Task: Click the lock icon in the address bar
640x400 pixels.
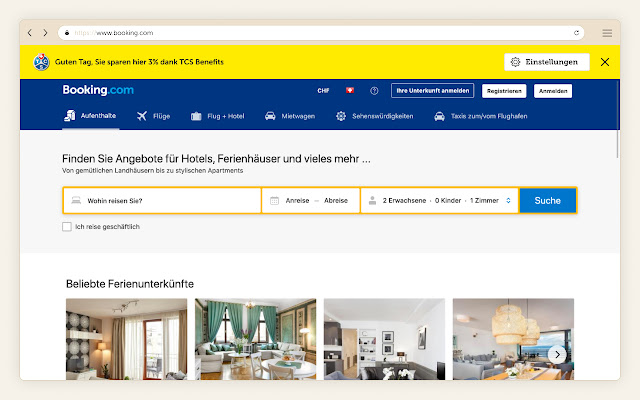Action: pos(67,33)
